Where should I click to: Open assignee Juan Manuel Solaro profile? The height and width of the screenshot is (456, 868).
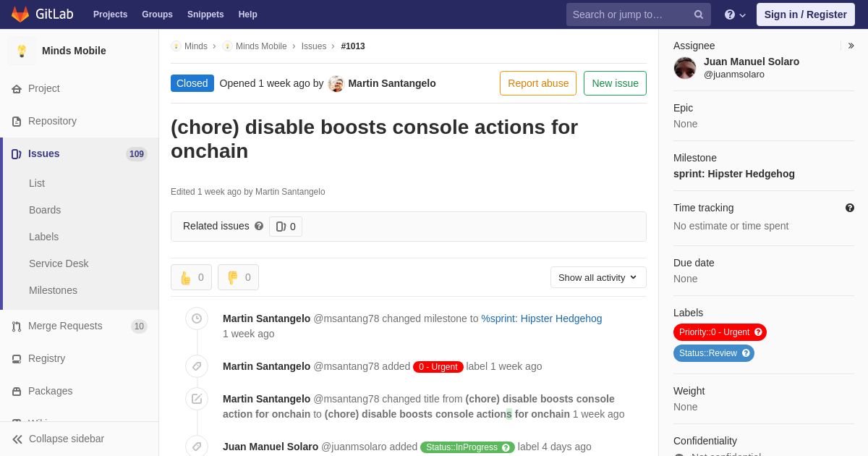tap(752, 62)
